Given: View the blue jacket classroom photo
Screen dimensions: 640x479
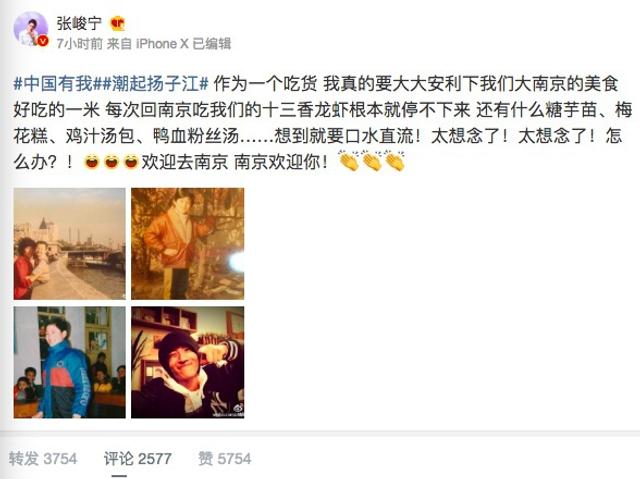Looking at the screenshot, I should point(69,362).
